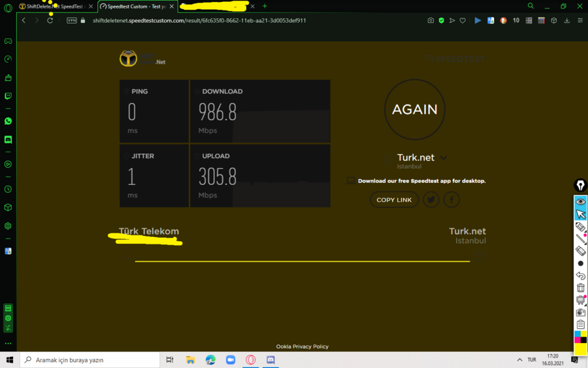Viewport: 588px width, 368px height.
Task: Open the downloads icon in the toolbar
Action: pyautogui.click(x=566, y=21)
